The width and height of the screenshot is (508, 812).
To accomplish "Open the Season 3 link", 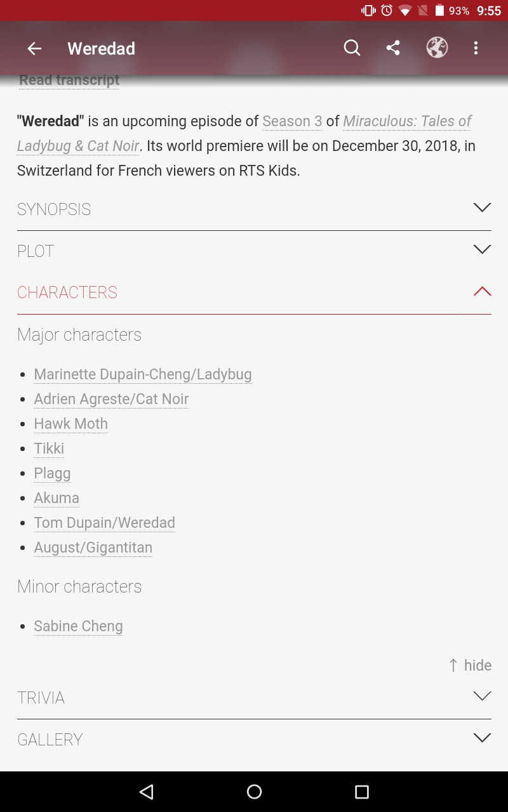I will tap(292, 121).
